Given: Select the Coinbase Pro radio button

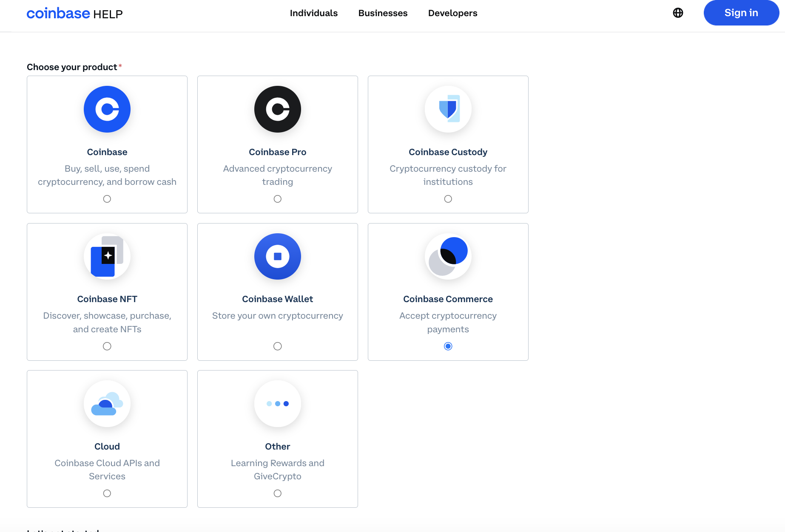Looking at the screenshot, I should 277,198.
